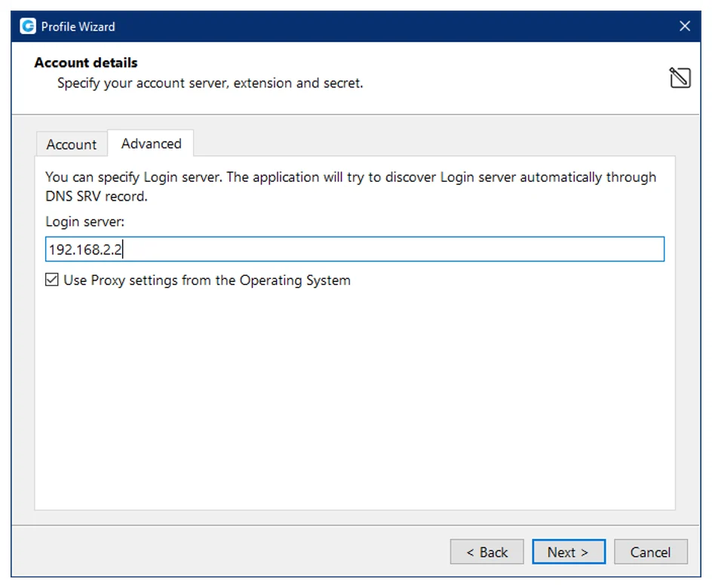Click the 'Profile Wizard' title text
This screenshot has height=588, width=712.
(x=78, y=27)
